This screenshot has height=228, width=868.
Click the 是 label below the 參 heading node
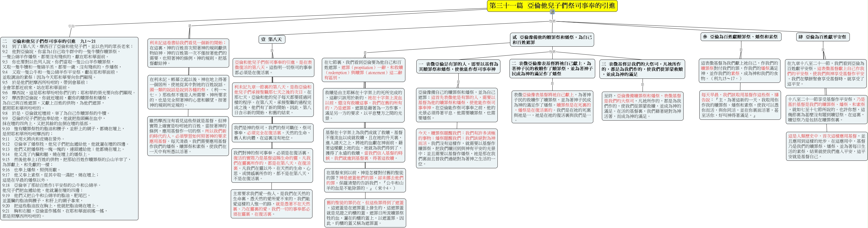[x=741, y=50]
